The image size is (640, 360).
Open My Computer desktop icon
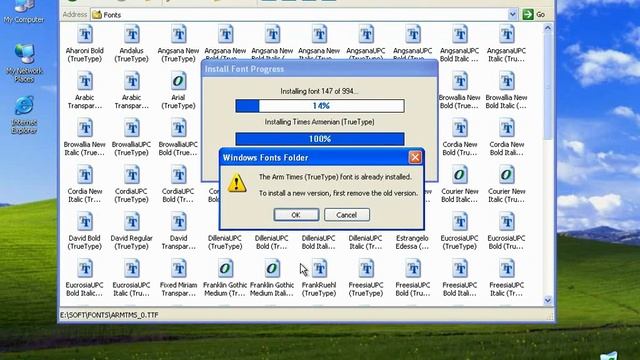tap(24, 12)
